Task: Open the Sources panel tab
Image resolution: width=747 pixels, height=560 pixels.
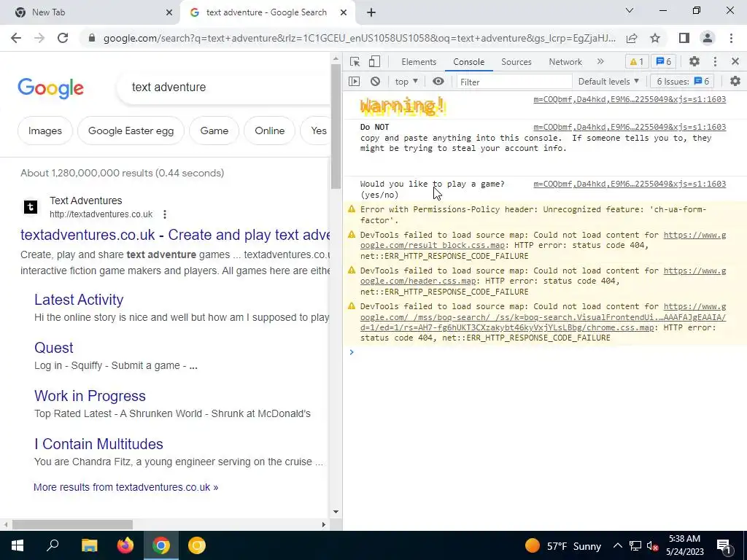Action: tap(516, 62)
